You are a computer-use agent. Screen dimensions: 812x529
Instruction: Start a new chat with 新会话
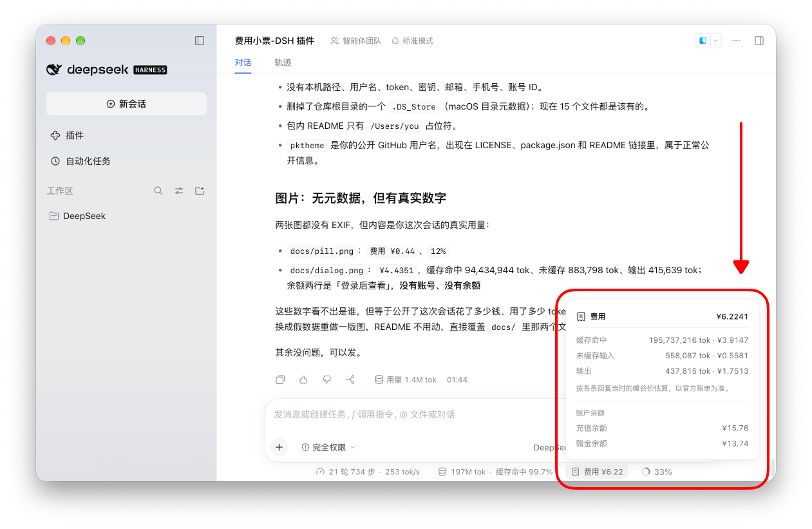click(126, 104)
